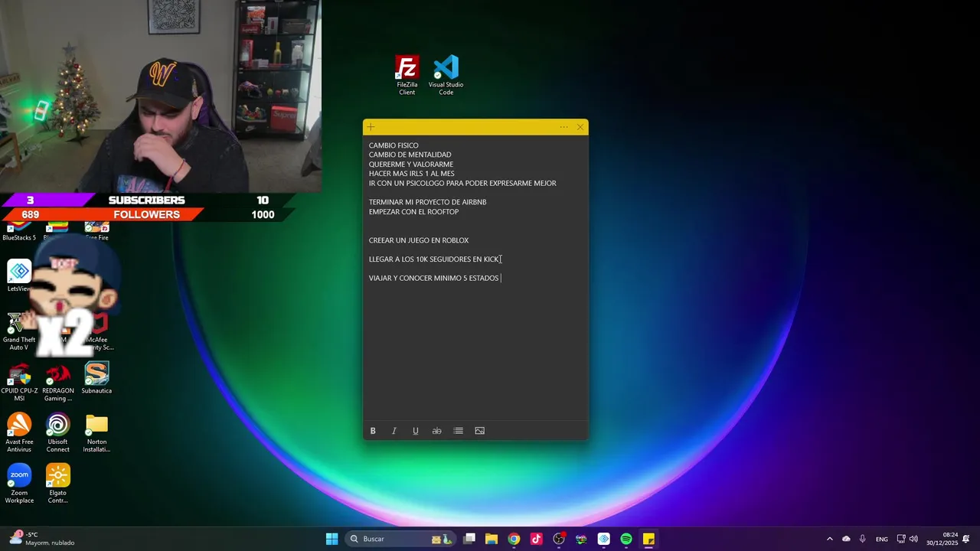Open McAfee Security desktop shortcut
The image size is (980, 551).
pyautogui.click(x=97, y=331)
